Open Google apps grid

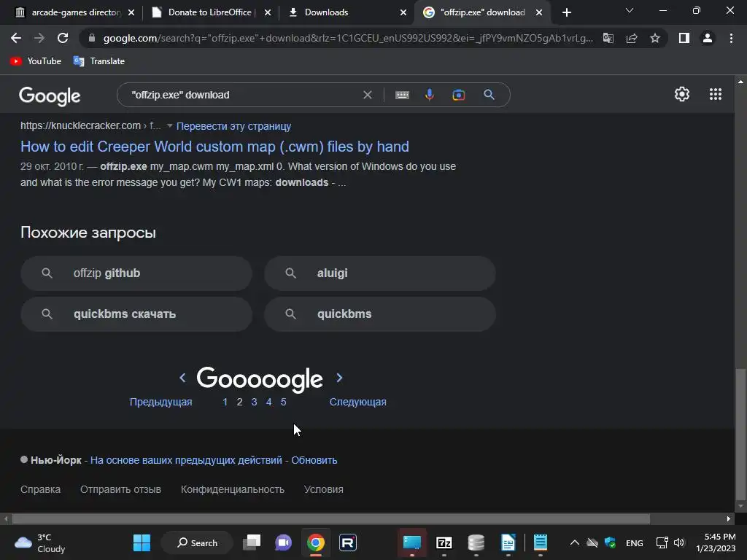[x=716, y=94]
